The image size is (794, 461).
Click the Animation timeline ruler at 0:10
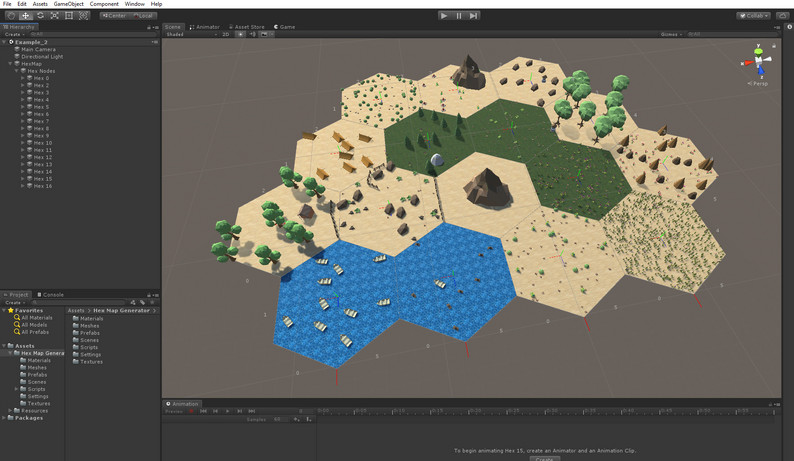click(399, 411)
